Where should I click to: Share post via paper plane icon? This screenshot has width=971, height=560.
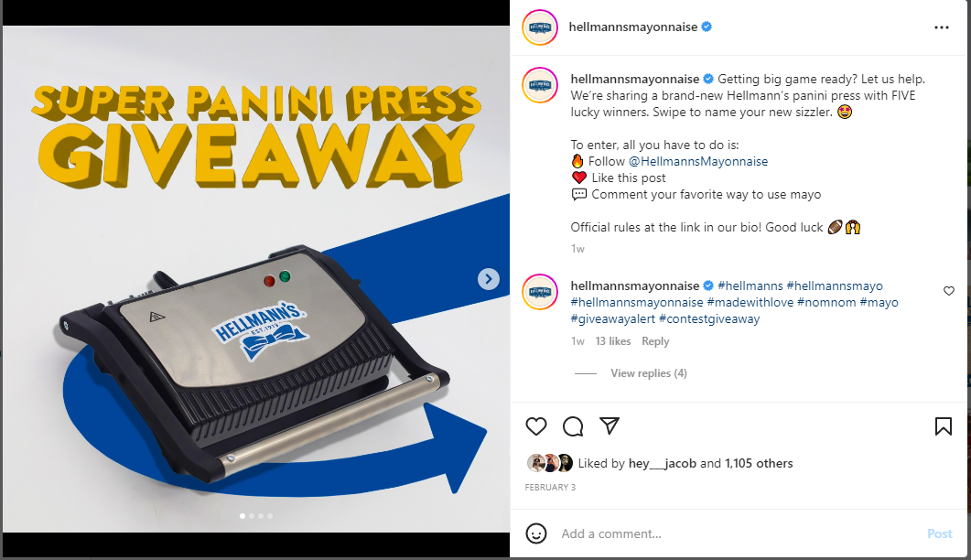pyautogui.click(x=610, y=425)
